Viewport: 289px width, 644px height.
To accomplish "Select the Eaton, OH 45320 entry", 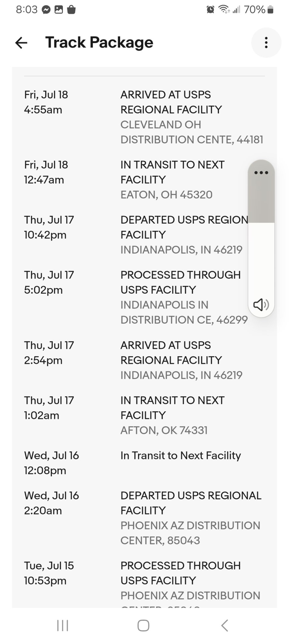I will point(166,195).
